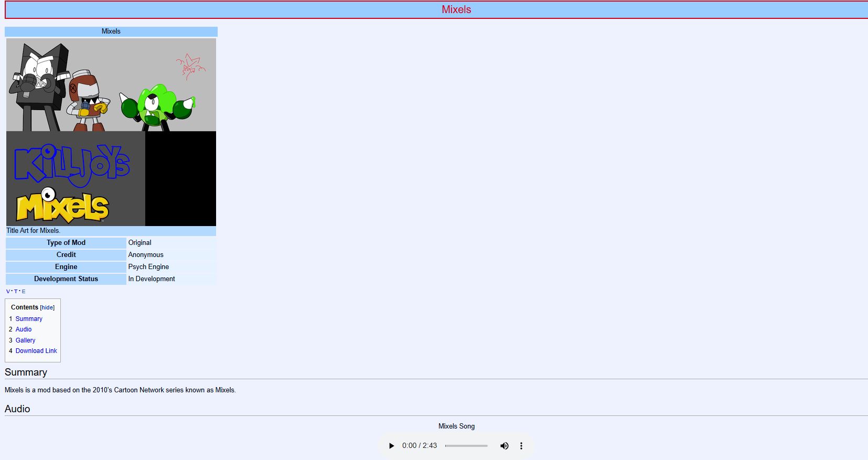
Task: Hide the Contents table
Action: 47,308
